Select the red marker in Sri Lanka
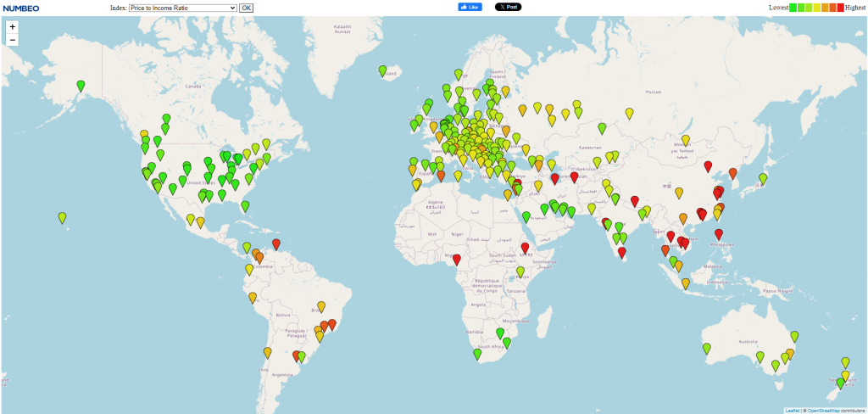Viewport: 868px width, 414px height. click(x=622, y=252)
